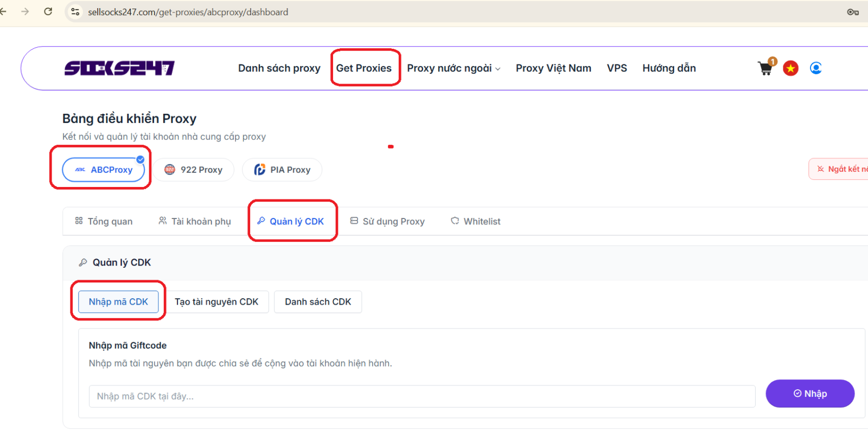The image size is (868, 438).
Task: Click the password key icon in address bar
Action: pos(852,12)
